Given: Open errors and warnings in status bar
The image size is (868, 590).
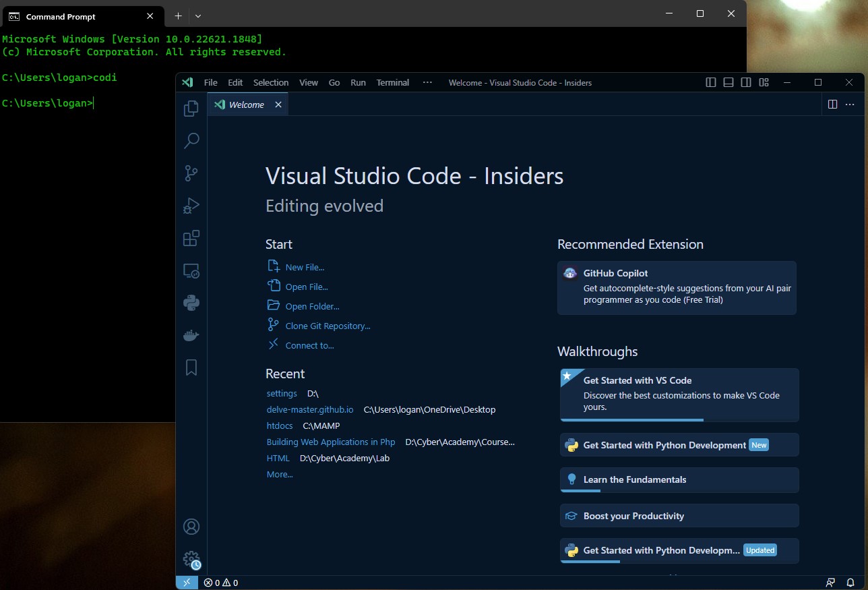Looking at the screenshot, I should coord(221,583).
